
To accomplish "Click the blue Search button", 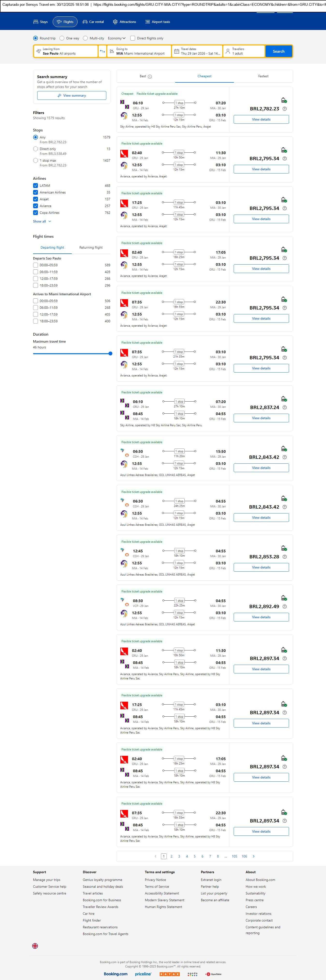I will 278,51.
